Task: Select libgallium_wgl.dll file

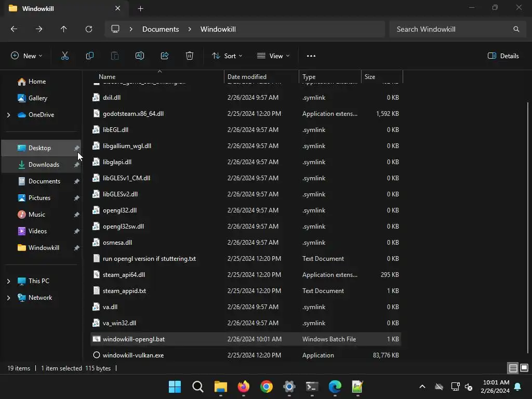Action: (246, 146)
